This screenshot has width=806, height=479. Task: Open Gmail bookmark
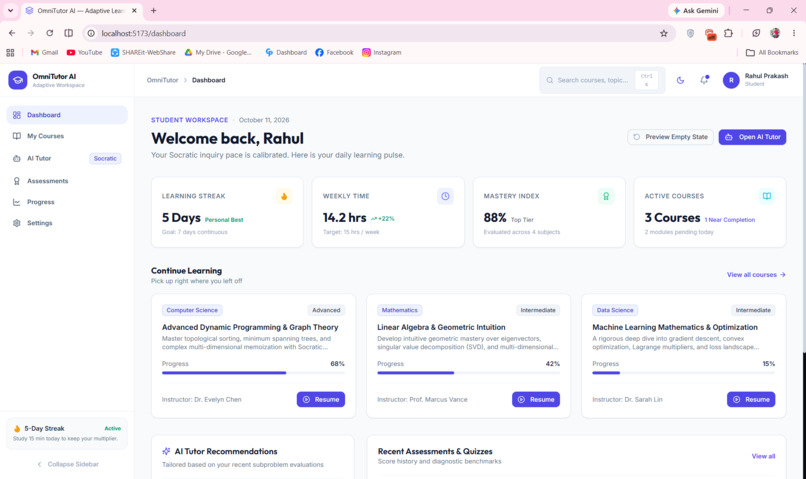coord(44,52)
